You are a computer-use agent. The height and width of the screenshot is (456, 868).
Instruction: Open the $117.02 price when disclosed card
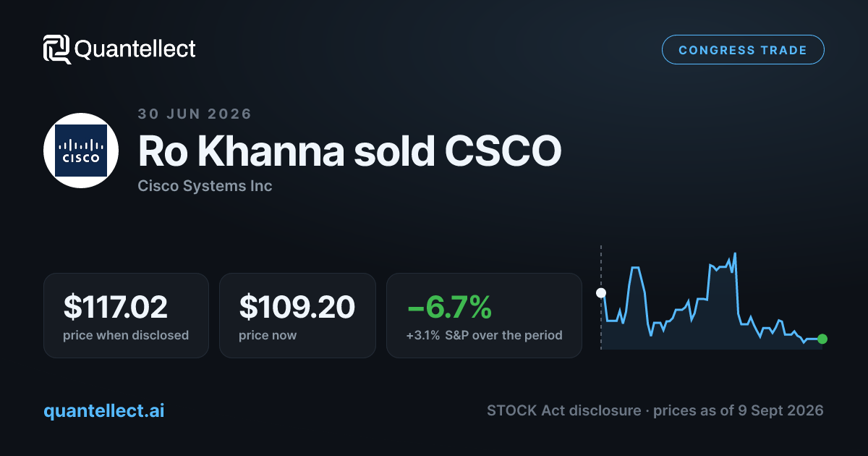coord(126,316)
